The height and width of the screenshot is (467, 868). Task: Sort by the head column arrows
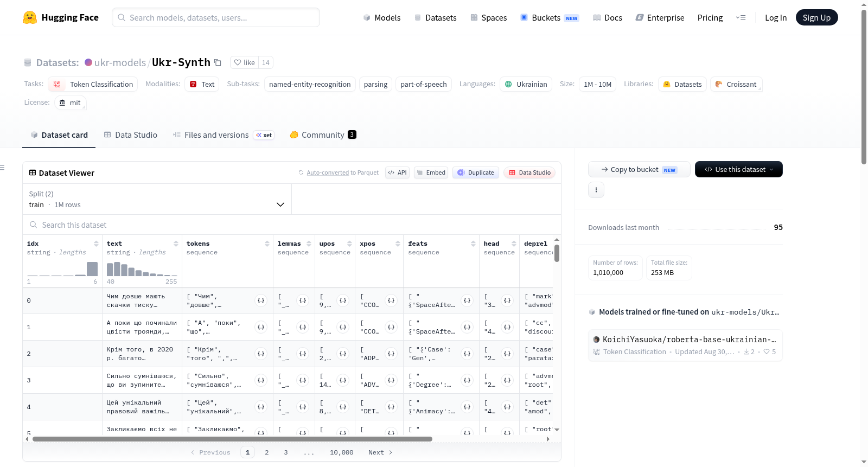click(513, 244)
